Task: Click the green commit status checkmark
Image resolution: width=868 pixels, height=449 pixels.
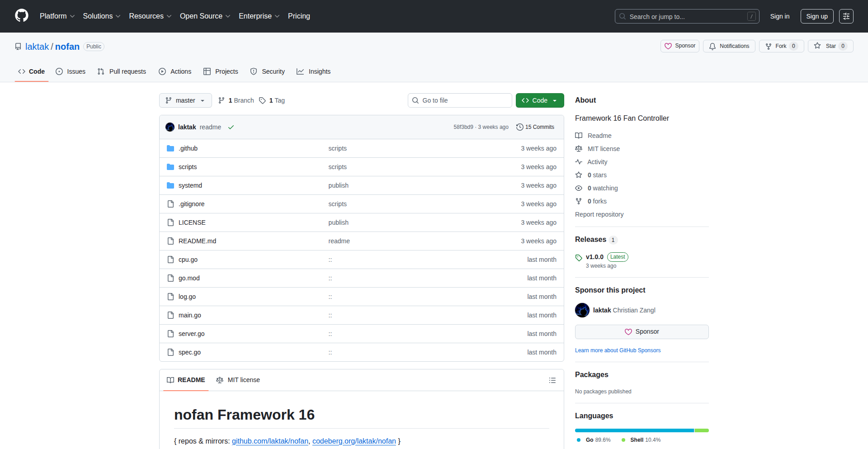Action: [x=231, y=127]
